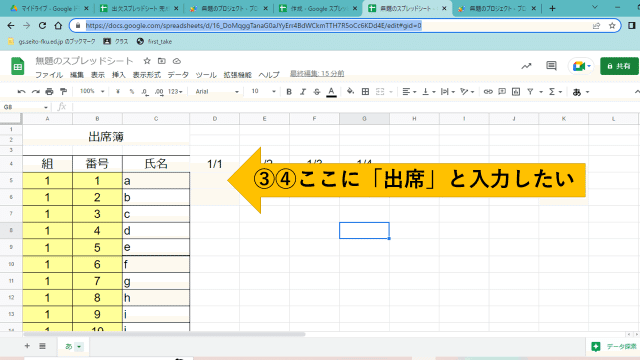The image size is (640, 360).
Task: Bookmark this page with star
Action: click(612, 26)
